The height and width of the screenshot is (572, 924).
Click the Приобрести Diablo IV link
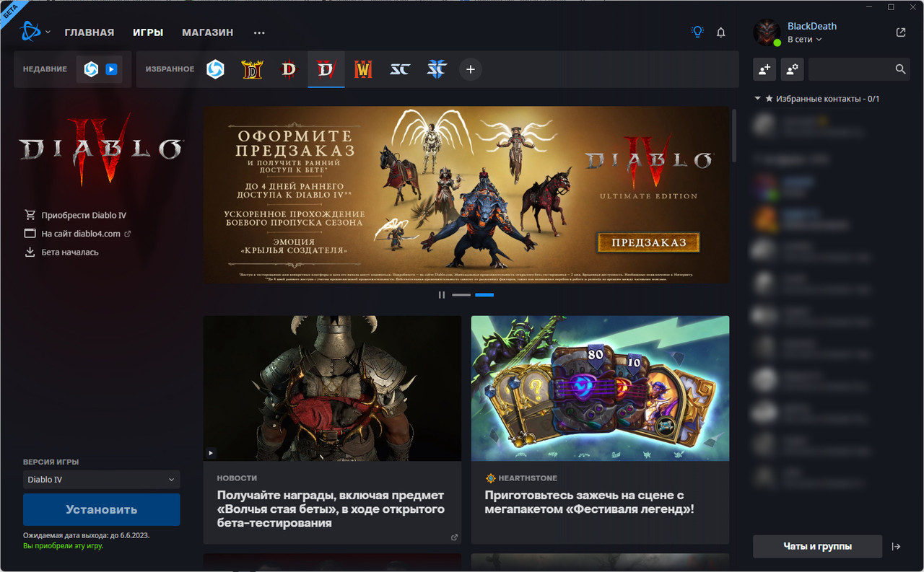pyautogui.click(x=84, y=215)
